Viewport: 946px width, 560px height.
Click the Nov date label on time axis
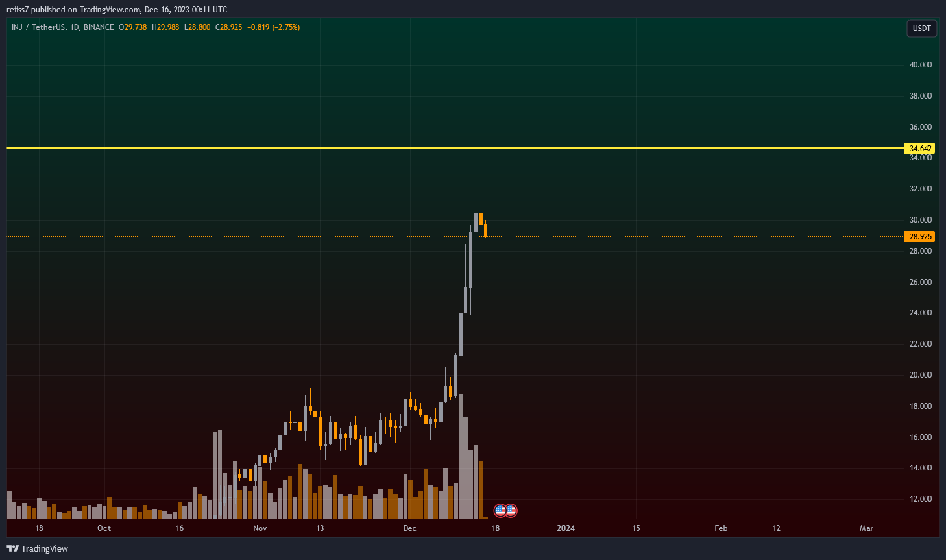260,528
